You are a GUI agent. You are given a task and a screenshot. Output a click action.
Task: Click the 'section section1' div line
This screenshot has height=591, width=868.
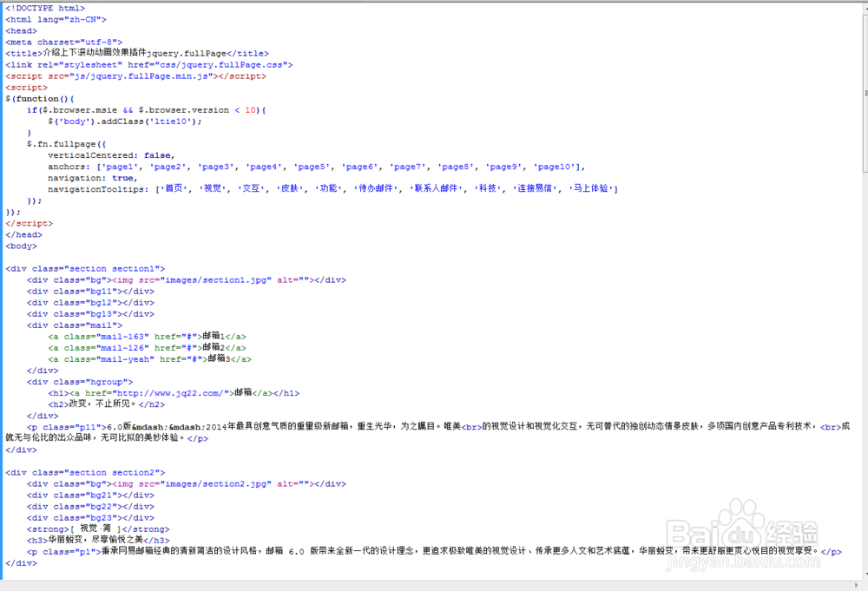pyautogui.click(x=85, y=269)
